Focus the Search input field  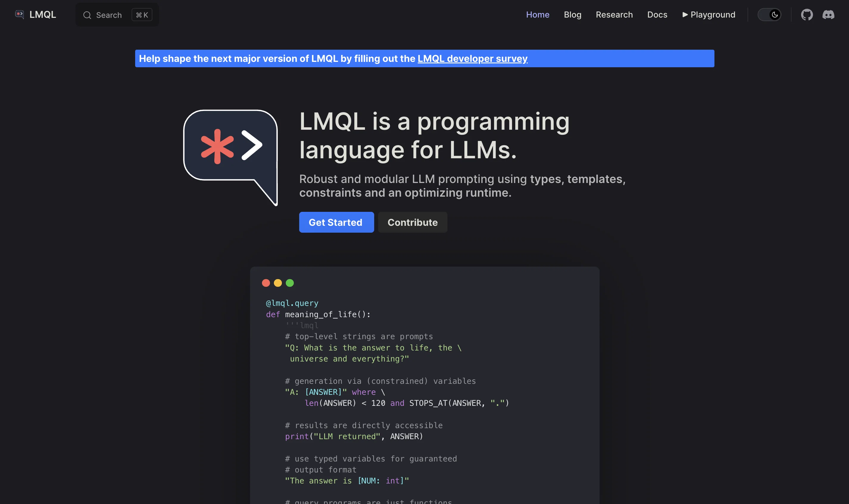(x=117, y=15)
